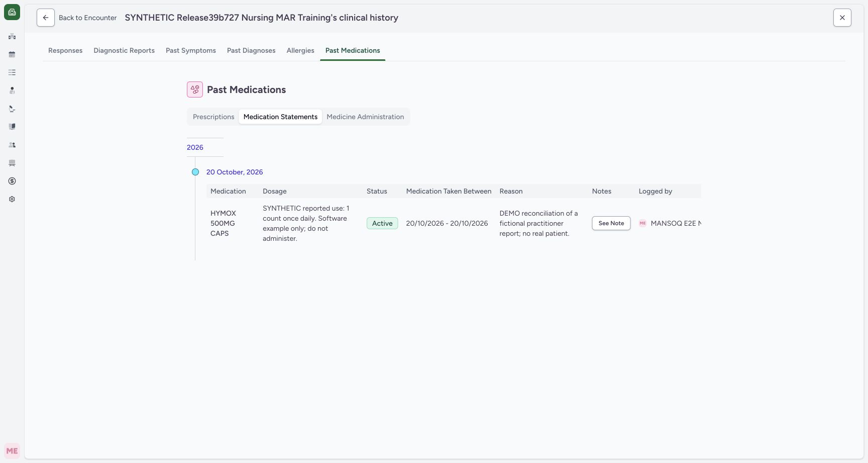This screenshot has height=463, width=868.
Task: Click the Back to Encounter label
Action: click(88, 18)
